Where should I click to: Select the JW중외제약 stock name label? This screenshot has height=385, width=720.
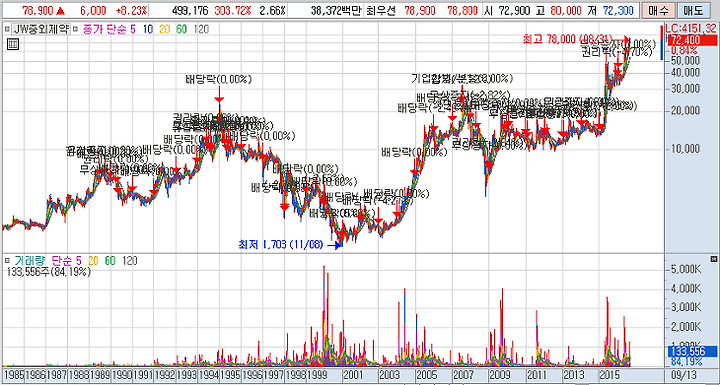40,30
